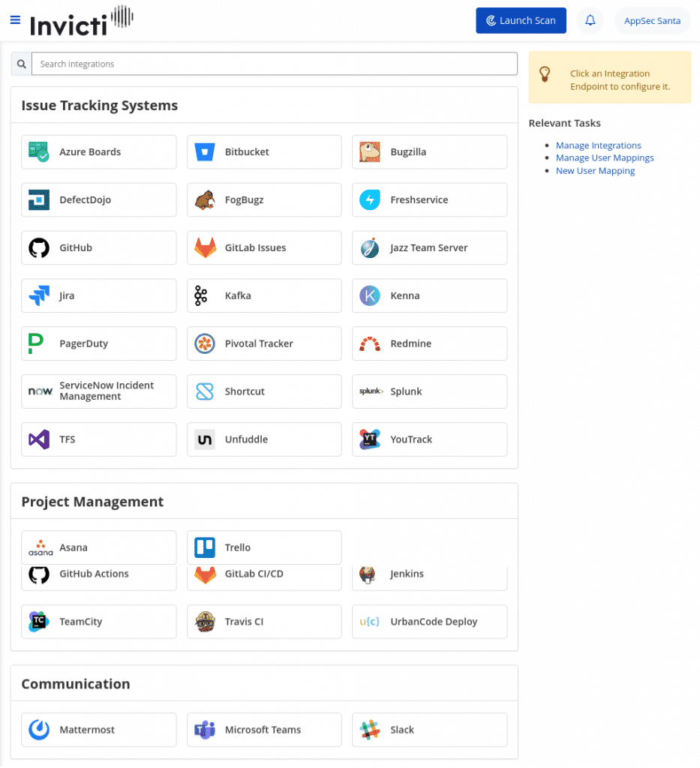Click the GitHub octocat icon in Issue Tracking
This screenshot has height=768, width=700.
(x=39, y=247)
